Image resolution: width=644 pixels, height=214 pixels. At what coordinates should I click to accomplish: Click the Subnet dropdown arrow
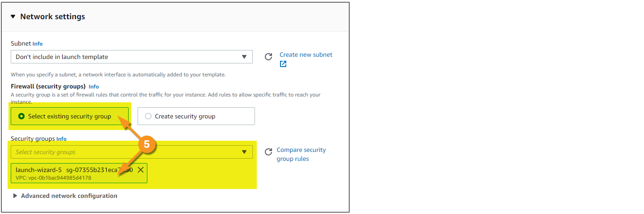(244, 57)
